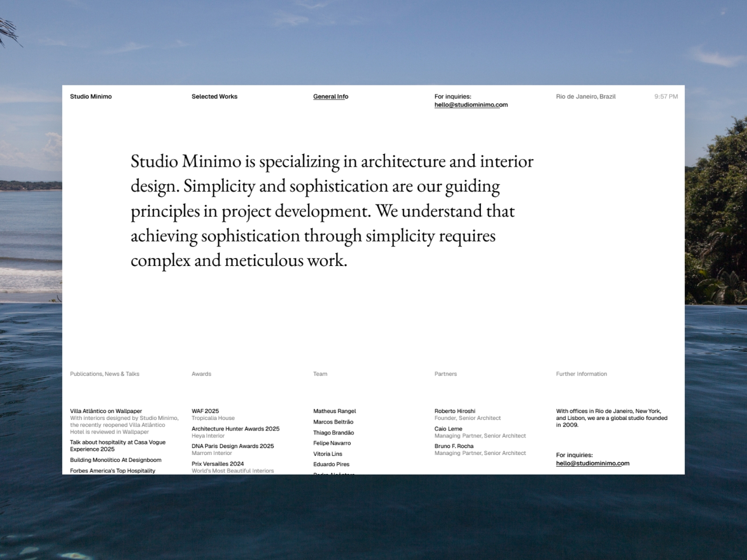The image size is (747, 560).
Task: Select partner Roberto Hiroshi
Action: [x=455, y=411]
